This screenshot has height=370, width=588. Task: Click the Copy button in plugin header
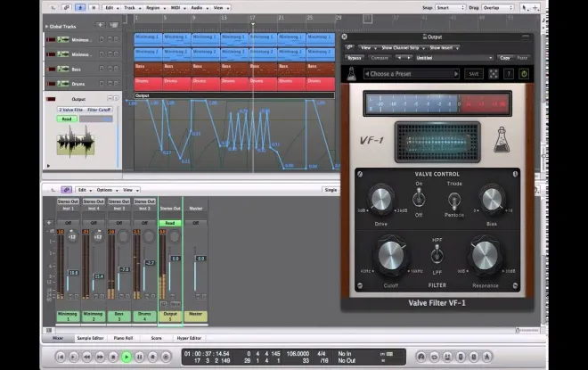coord(505,58)
